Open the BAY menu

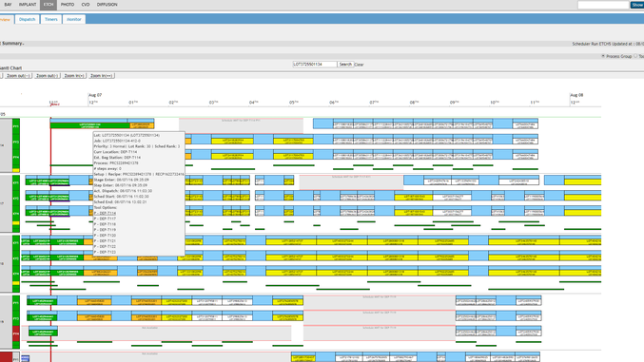(x=8, y=5)
